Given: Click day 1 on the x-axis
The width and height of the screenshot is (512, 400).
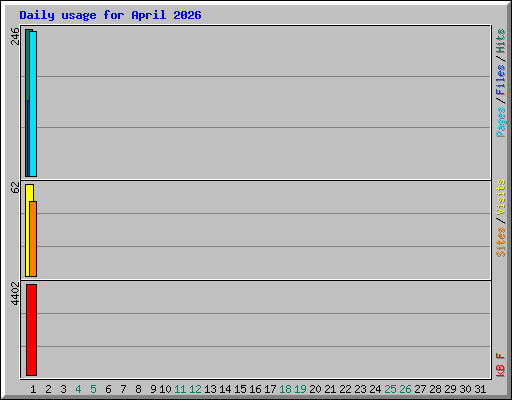Looking at the screenshot, I should point(33,389).
